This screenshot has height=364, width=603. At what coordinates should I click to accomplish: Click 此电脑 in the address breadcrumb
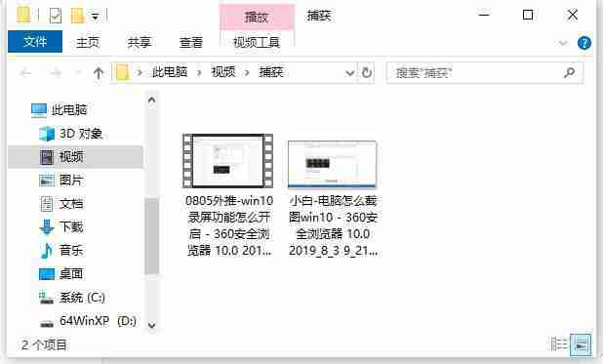170,72
